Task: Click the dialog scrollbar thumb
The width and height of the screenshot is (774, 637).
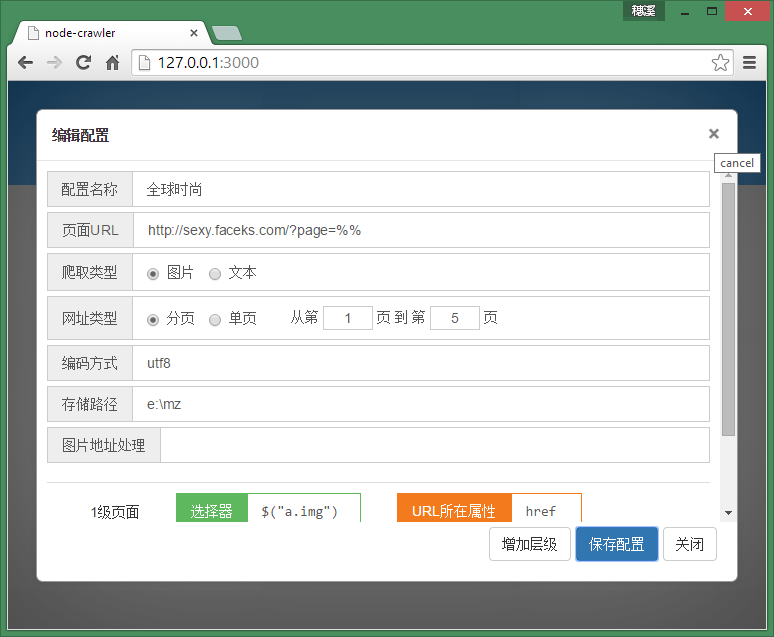Action: click(728, 309)
